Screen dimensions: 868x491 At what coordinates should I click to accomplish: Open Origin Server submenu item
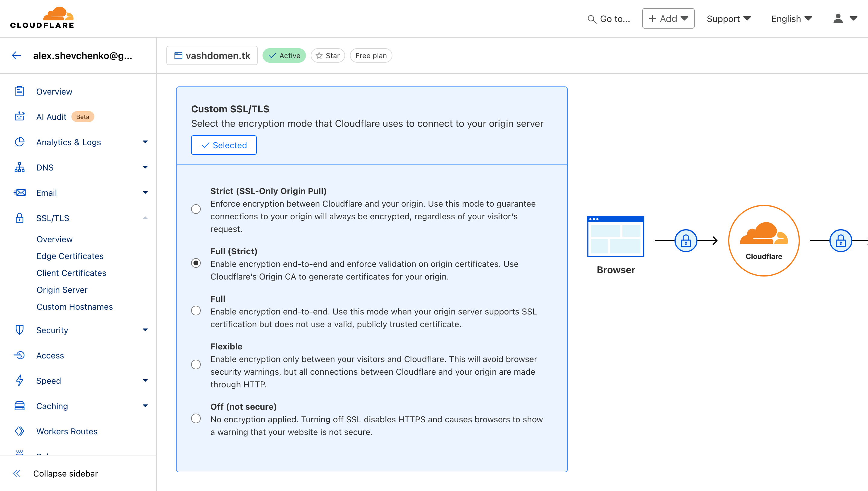coord(62,290)
